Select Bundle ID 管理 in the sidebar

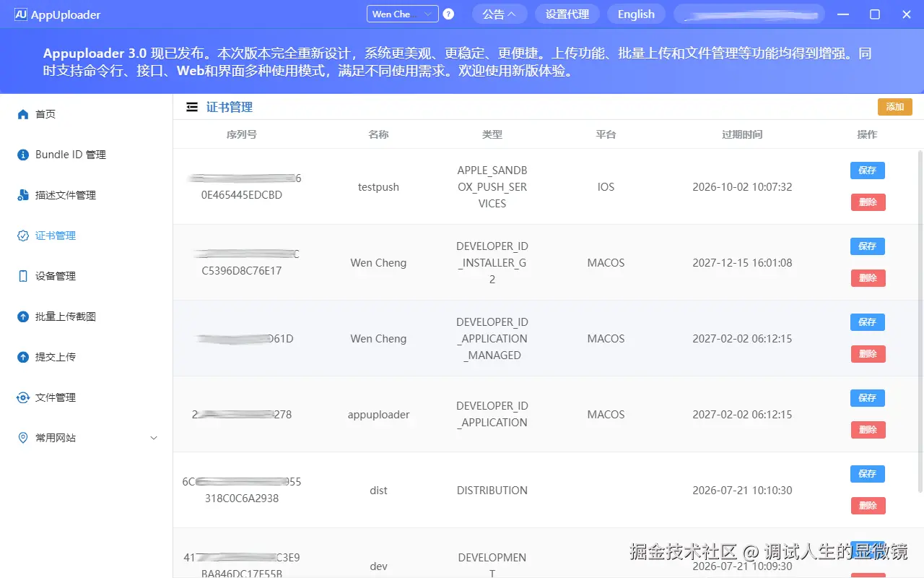pyautogui.click(x=69, y=154)
